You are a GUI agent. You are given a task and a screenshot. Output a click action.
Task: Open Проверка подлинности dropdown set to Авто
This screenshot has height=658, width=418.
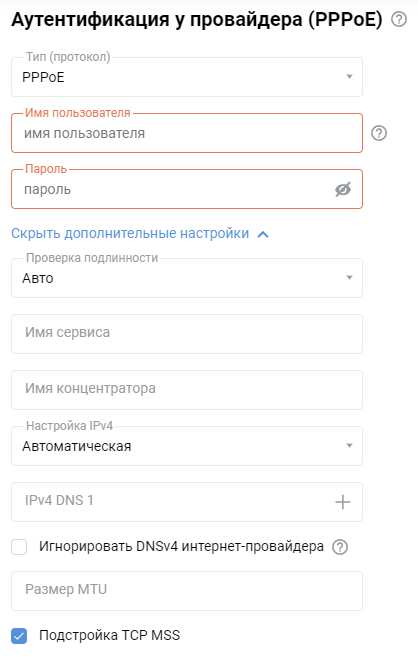point(187,278)
